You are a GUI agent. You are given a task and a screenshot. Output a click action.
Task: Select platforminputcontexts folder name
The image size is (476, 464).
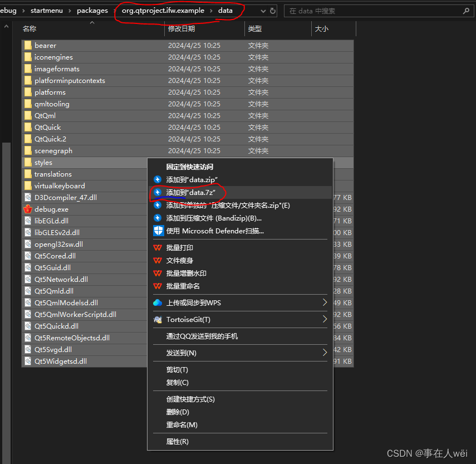click(70, 81)
